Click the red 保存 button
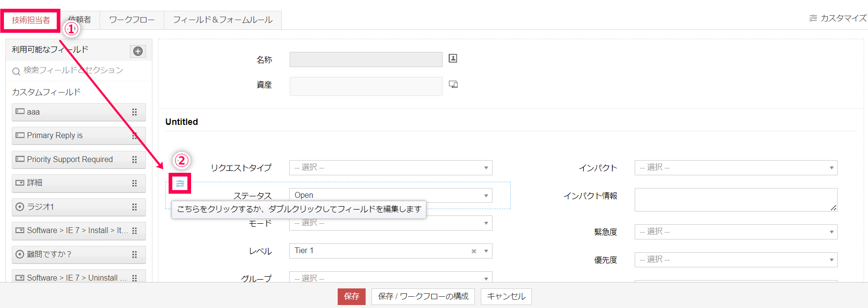The height and width of the screenshot is (308, 868). pos(351,296)
